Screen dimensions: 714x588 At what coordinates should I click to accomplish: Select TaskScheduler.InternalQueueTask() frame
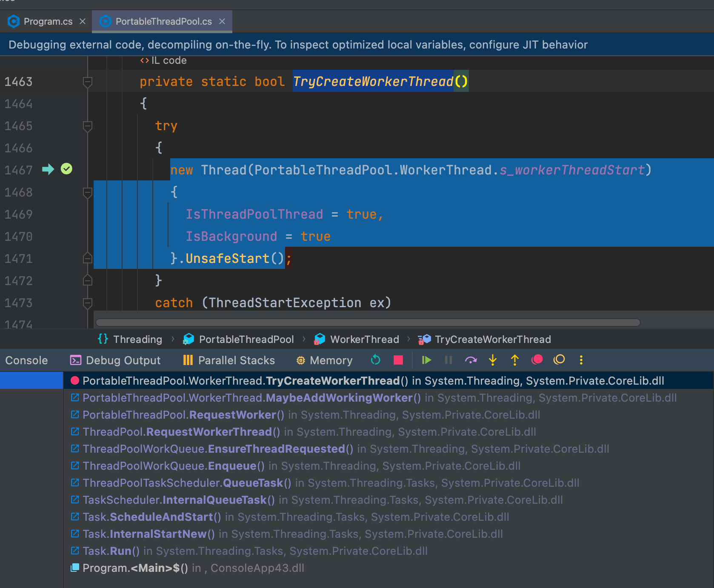[x=388, y=500]
